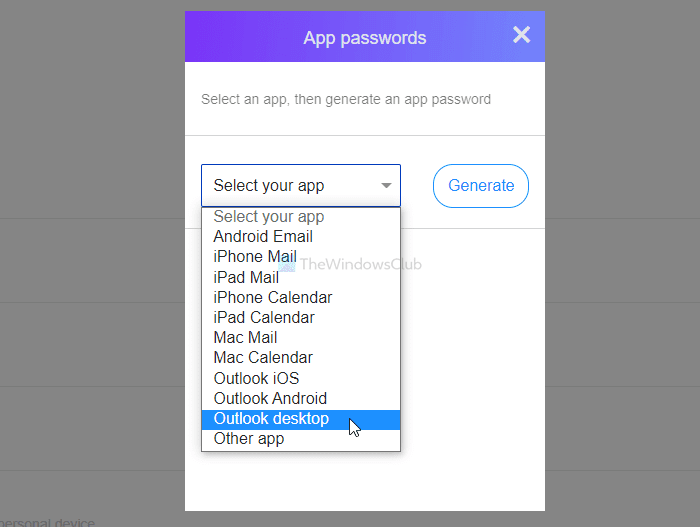
Task: Click the dropdown arrow caret
Action: tap(386, 185)
